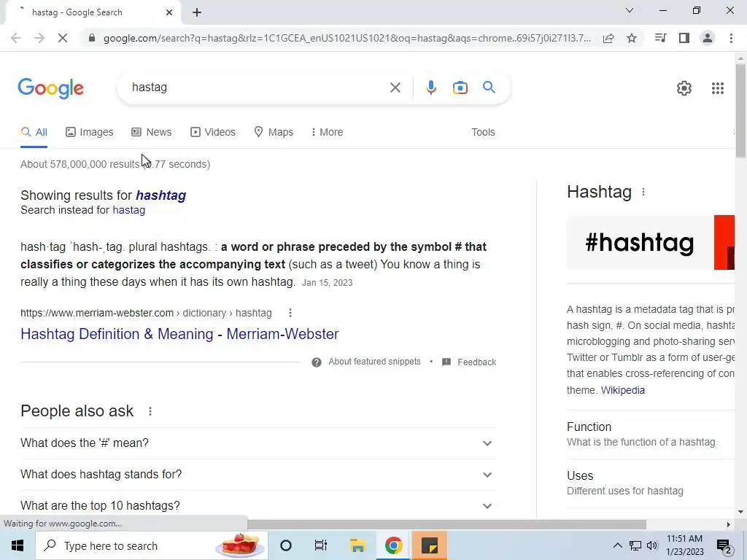The image size is (747, 560).
Task: Open File Explorer from taskbar
Action: [x=357, y=545]
